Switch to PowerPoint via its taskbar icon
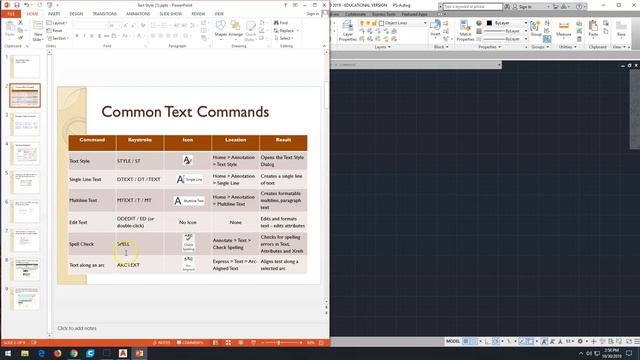 [x=139, y=353]
